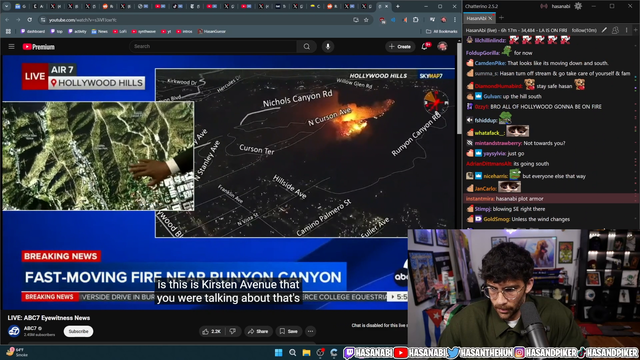The height and width of the screenshot is (360, 640).
Task: Open YouTube notifications bell
Action: point(424,47)
